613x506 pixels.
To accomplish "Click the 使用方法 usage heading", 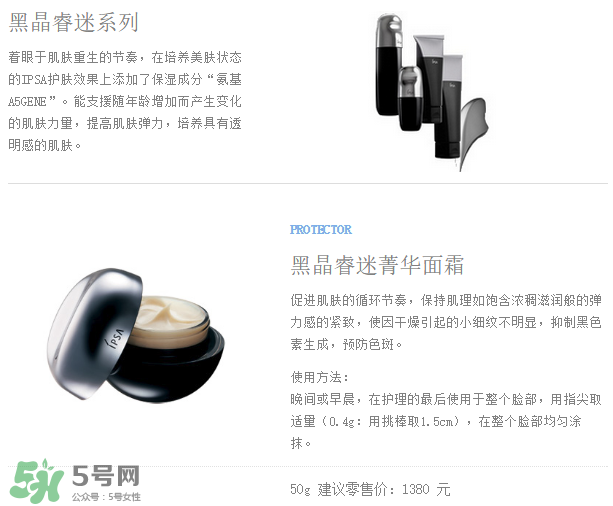I will click(319, 377).
